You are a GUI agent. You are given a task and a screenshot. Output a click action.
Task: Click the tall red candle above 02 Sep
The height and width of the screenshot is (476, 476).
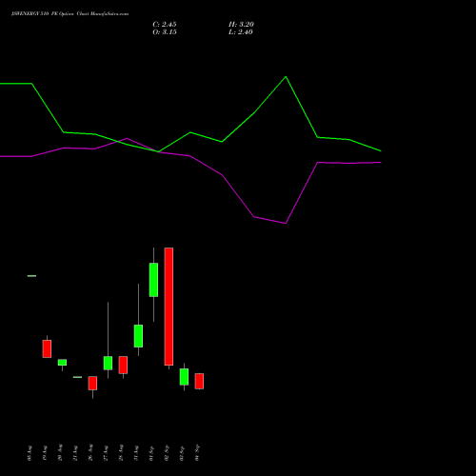(169, 307)
